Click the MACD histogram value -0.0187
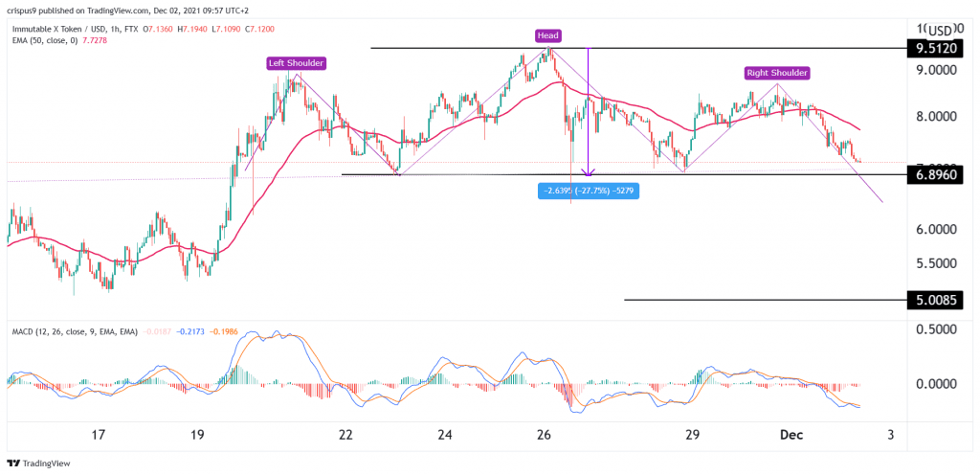 tap(157, 332)
